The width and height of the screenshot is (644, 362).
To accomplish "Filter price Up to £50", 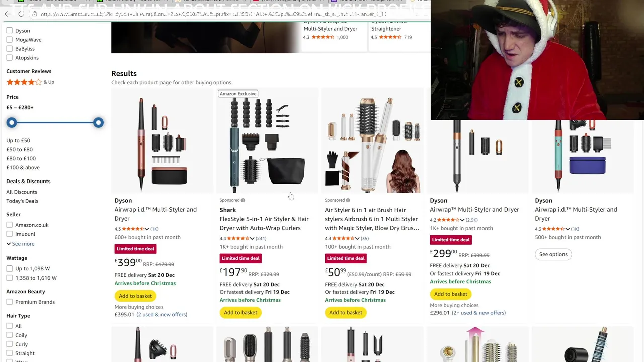I will (x=18, y=140).
